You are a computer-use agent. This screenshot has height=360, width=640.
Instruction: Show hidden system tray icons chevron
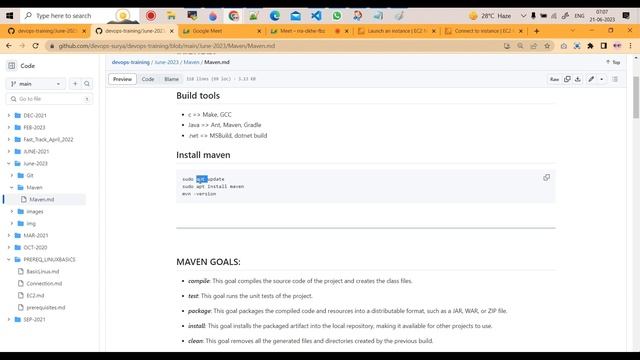pyautogui.click(x=523, y=16)
